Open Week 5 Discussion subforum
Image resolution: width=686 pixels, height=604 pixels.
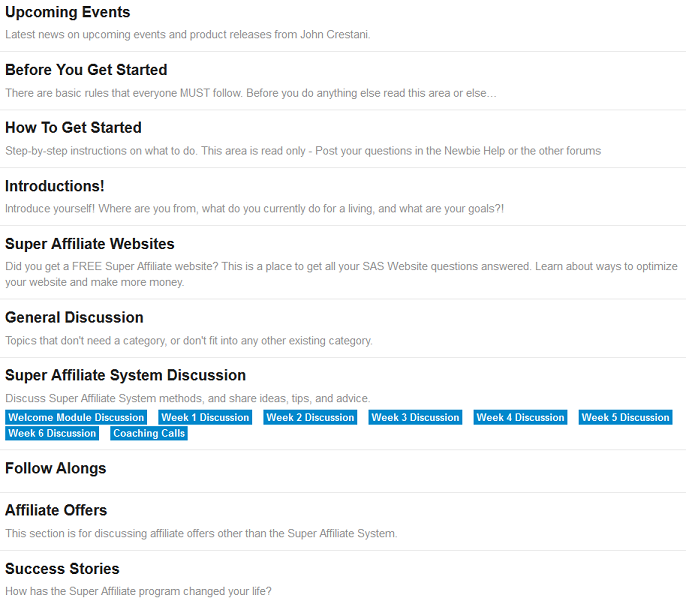click(625, 417)
